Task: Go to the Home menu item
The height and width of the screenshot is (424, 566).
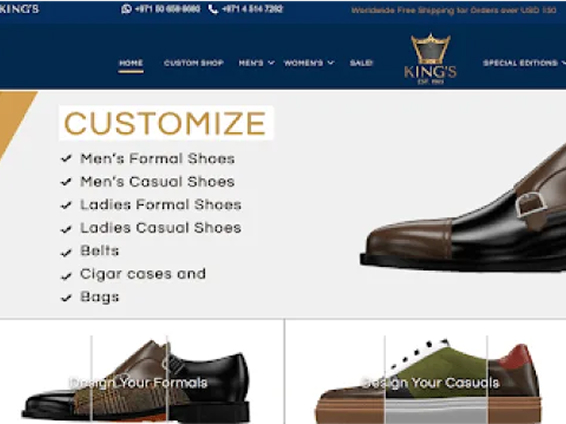Action: click(x=131, y=63)
